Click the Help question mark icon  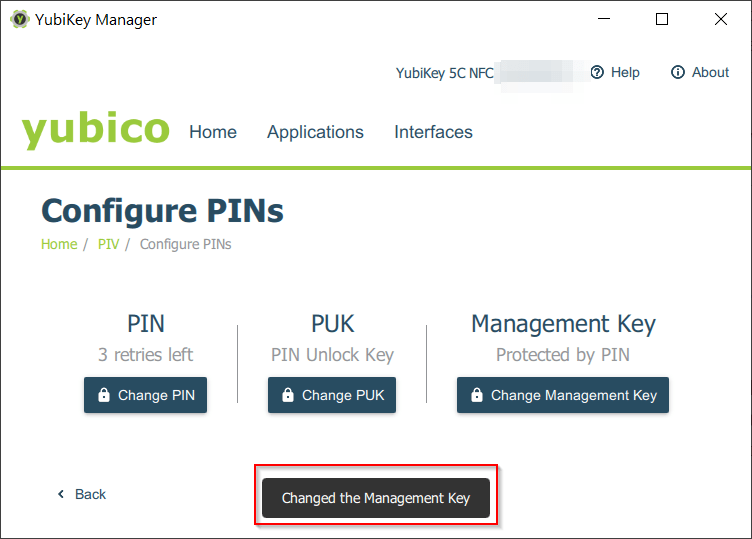597,72
